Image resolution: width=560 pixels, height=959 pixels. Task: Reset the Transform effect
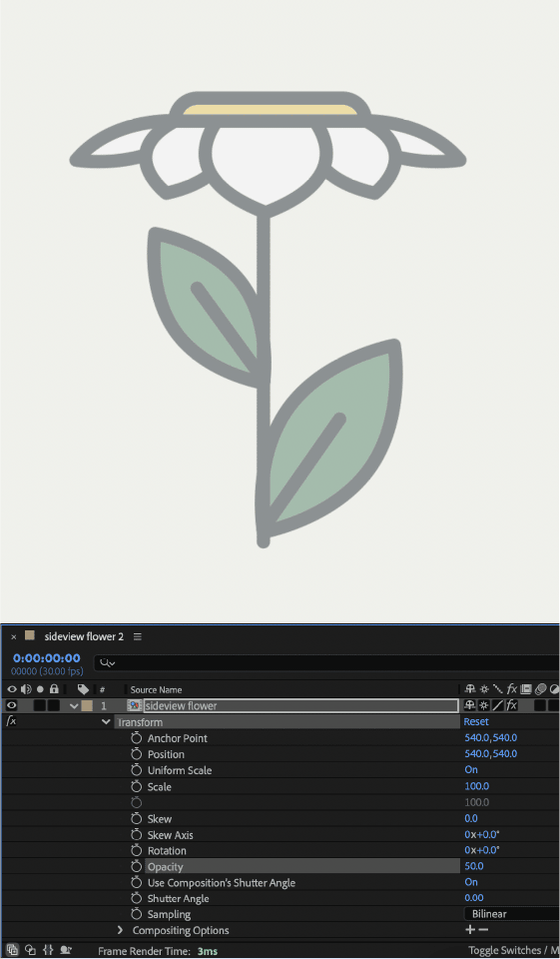(475, 721)
